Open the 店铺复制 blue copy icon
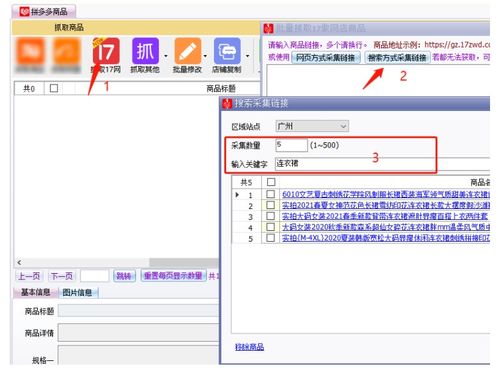This screenshot has width=499, height=368. pyautogui.click(x=227, y=51)
